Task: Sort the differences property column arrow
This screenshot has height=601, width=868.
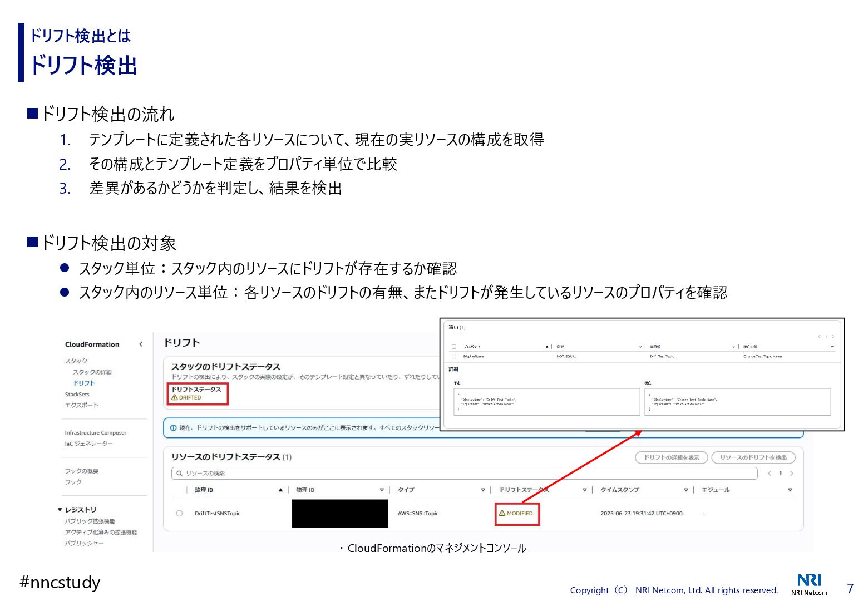Action: click(547, 347)
